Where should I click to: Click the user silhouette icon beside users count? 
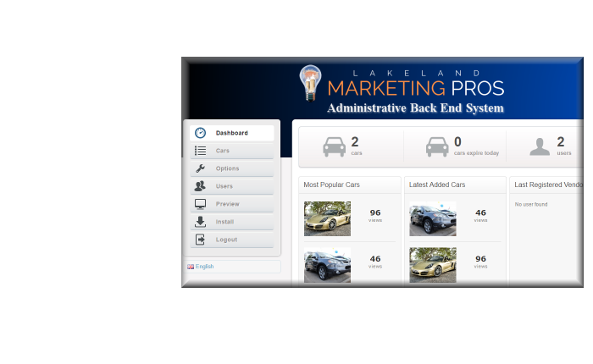click(540, 147)
